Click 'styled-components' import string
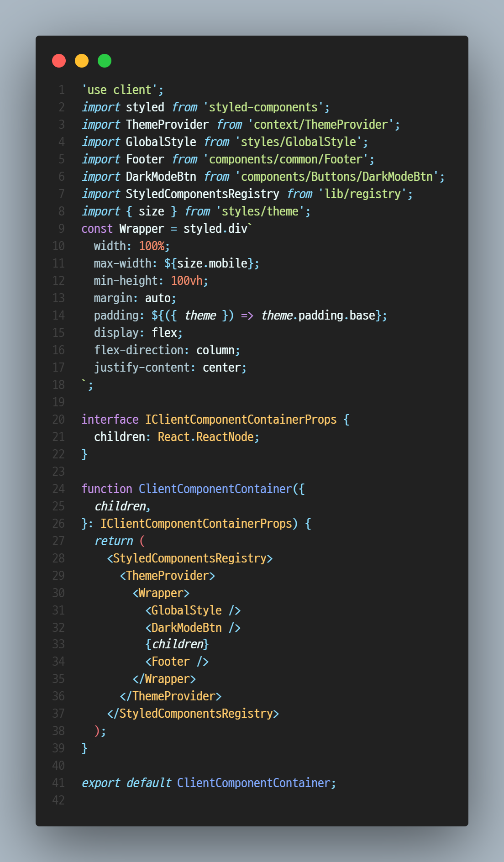 (263, 107)
